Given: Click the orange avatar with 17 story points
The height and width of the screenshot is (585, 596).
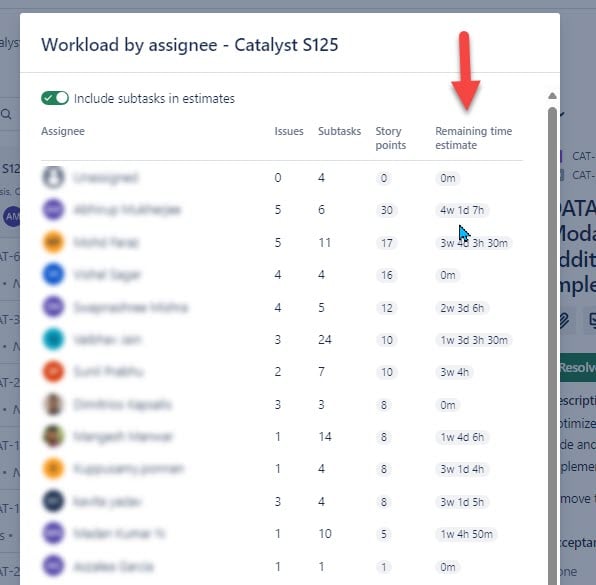Looking at the screenshot, I should pos(53,242).
